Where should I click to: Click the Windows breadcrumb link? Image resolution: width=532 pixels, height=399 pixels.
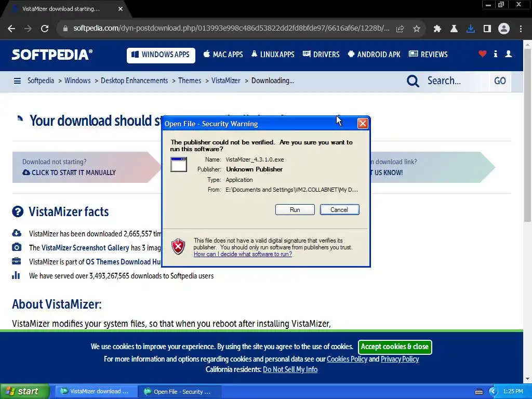[x=77, y=81]
